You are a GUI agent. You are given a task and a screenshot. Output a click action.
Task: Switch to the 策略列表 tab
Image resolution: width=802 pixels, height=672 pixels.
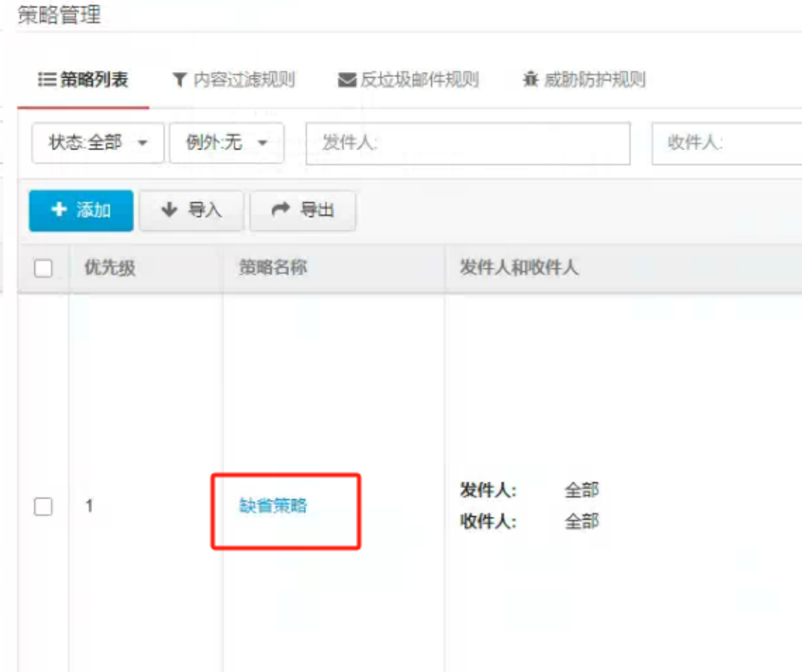[83, 80]
